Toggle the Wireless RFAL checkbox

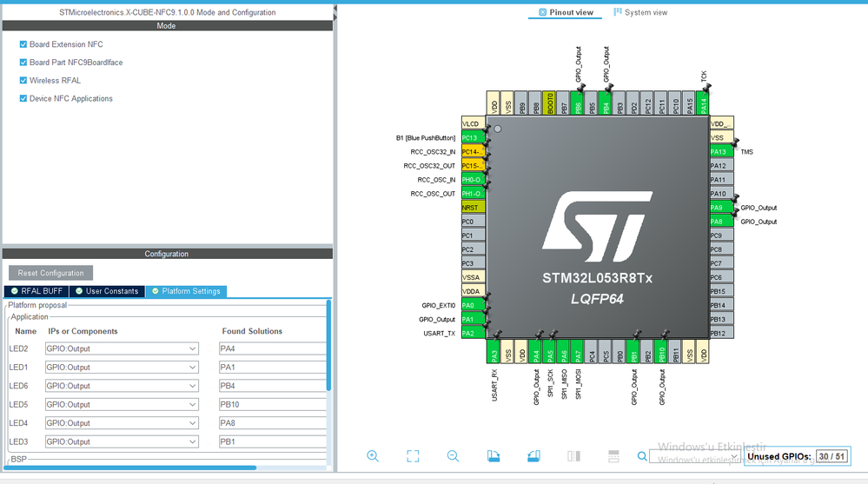23,80
